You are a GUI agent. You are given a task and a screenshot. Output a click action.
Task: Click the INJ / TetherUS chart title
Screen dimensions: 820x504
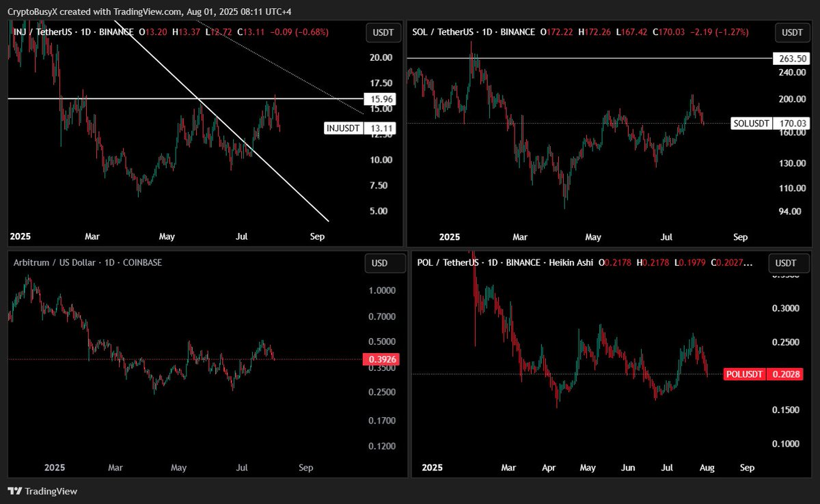(x=73, y=32)
